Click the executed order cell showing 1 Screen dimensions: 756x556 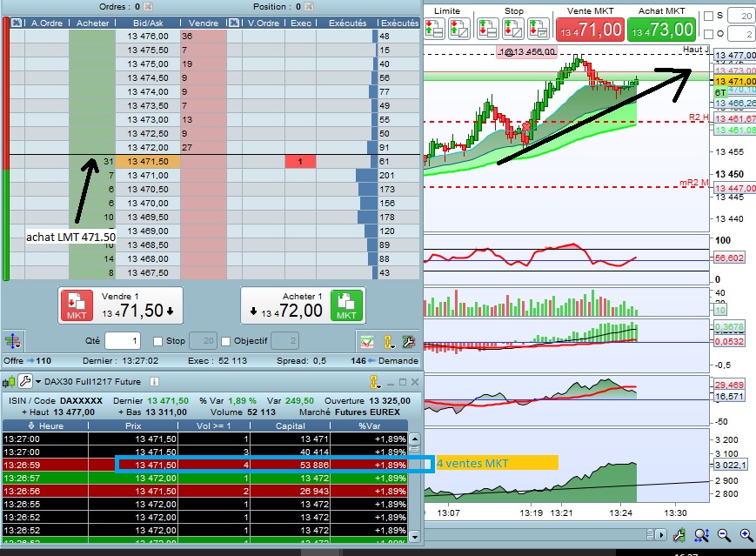300,162
